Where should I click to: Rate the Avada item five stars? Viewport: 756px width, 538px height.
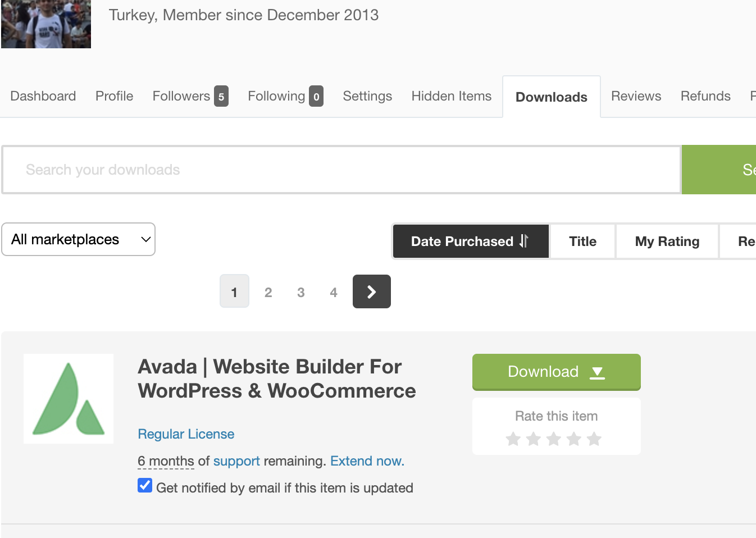594,439
